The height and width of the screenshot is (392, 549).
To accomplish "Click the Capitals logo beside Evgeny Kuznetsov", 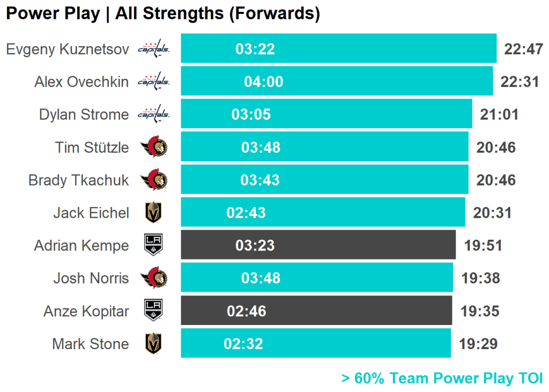I will [153, 49].
